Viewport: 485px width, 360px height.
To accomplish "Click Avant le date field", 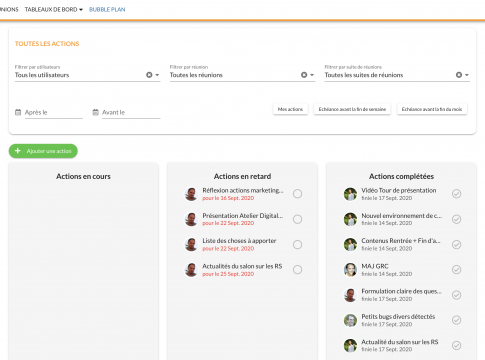I will click(x=131, y=112).
